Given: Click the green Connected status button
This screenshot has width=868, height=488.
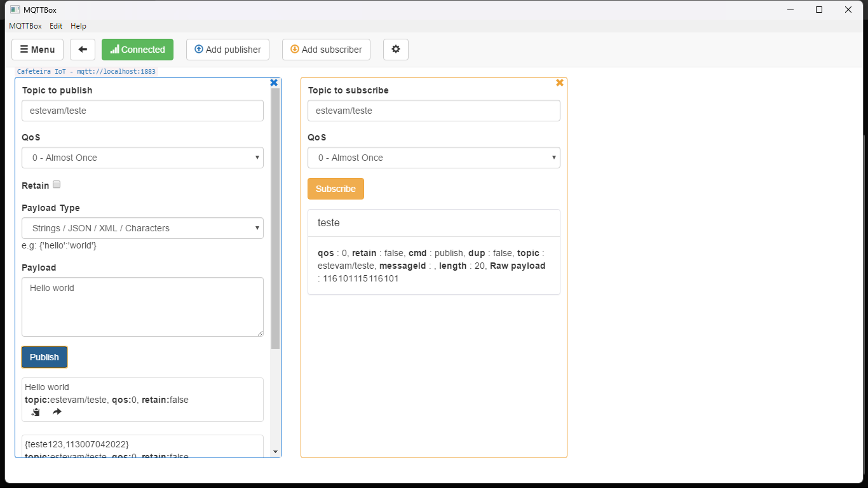Looking at the screenshot, I should pyautogui.click(x=137, y=50).
